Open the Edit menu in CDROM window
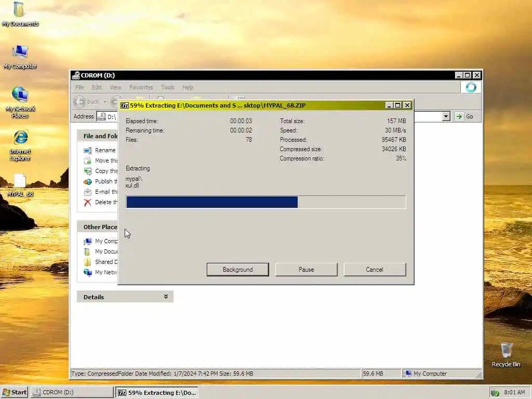532x399 pixels. (96, 87)
